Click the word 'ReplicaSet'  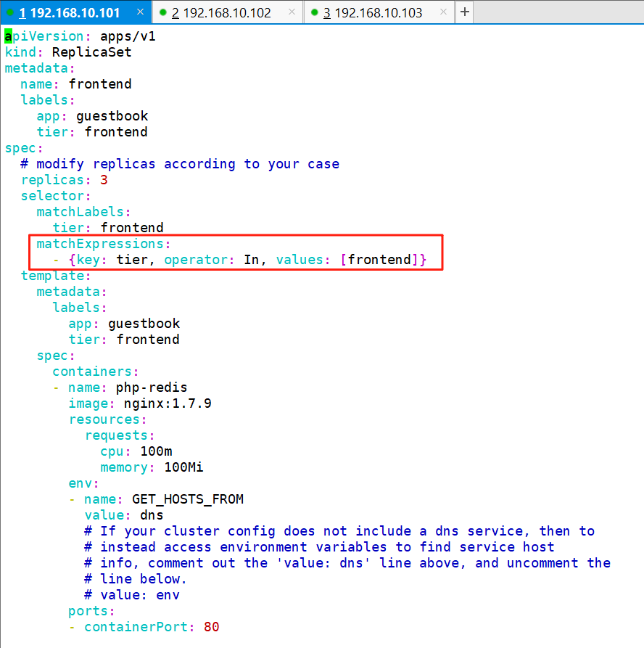91,52
